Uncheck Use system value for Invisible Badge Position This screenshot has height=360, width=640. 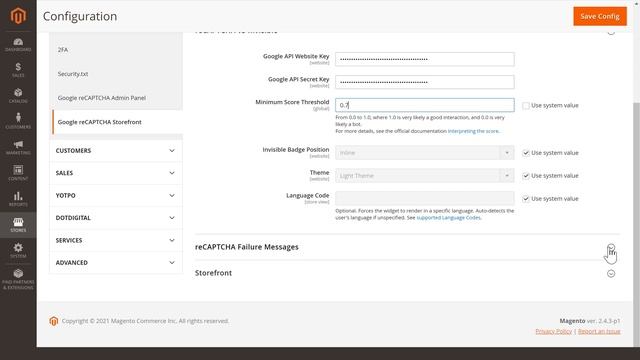coord(526,153)
